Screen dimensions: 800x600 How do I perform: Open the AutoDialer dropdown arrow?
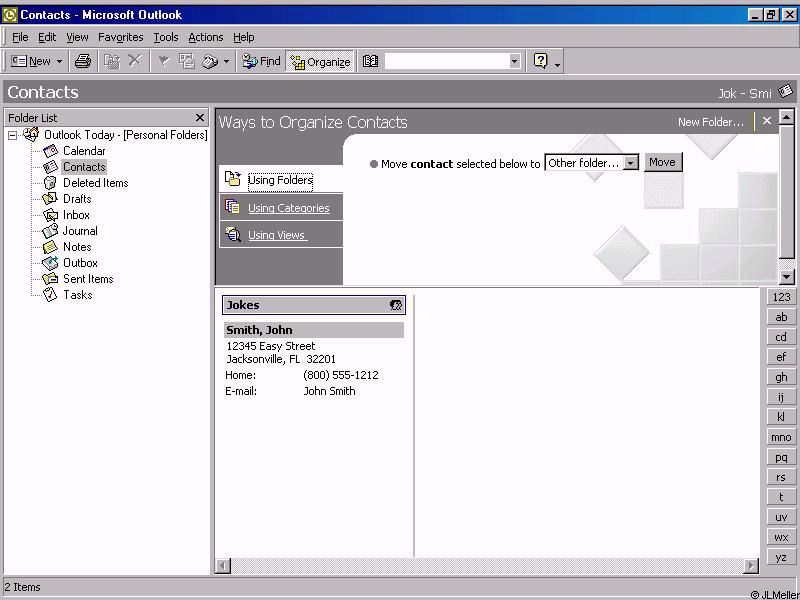pos(226,62)
